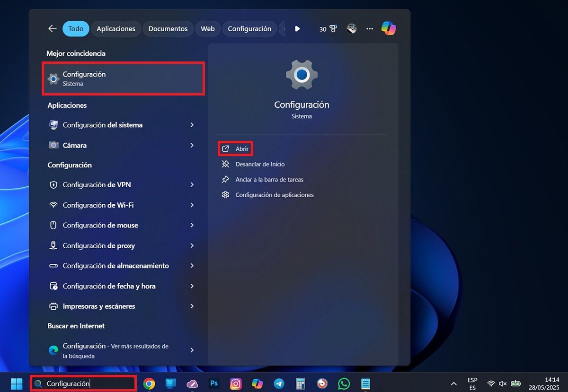This screenshot has height=392, width=568.
Task: Launch Photoshop from the taskbar
Action: click(214, 383)
